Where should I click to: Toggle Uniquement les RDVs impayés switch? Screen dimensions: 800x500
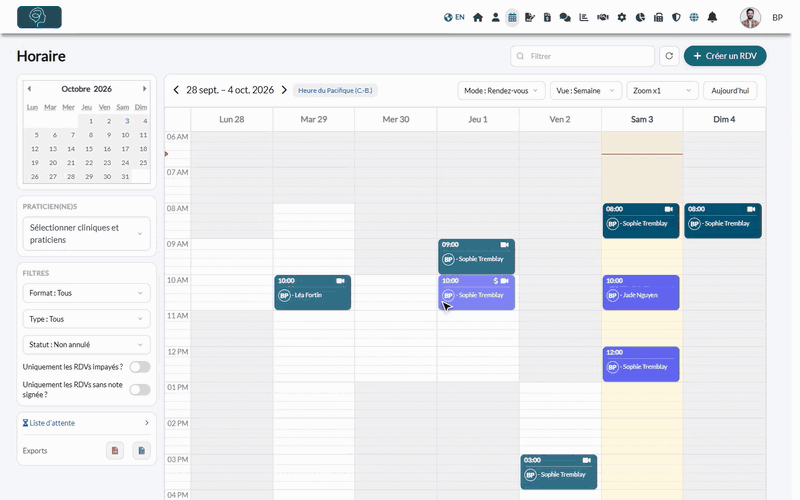140,367
